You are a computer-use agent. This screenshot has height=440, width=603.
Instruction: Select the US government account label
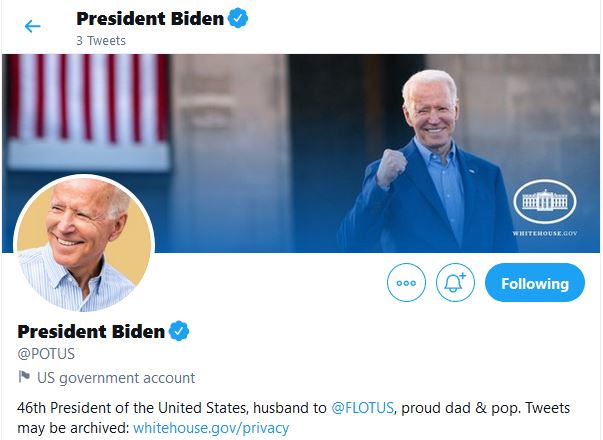click(116, 378)
